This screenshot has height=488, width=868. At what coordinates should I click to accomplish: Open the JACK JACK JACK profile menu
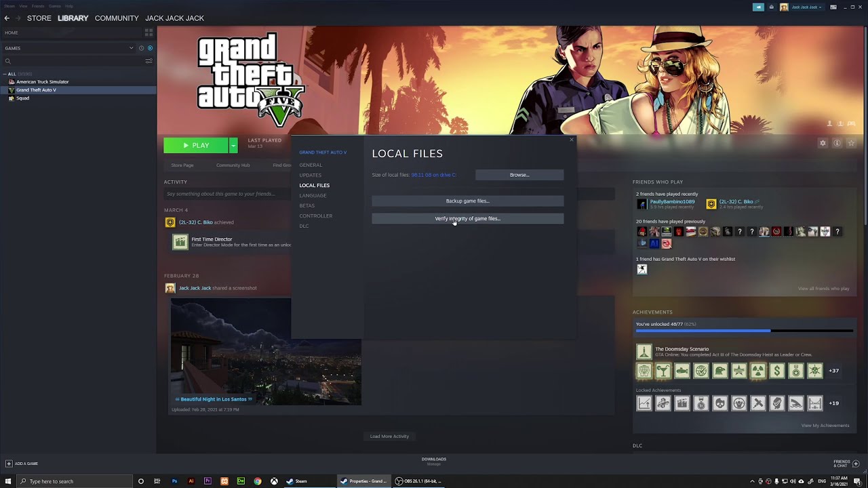point(174,18)
